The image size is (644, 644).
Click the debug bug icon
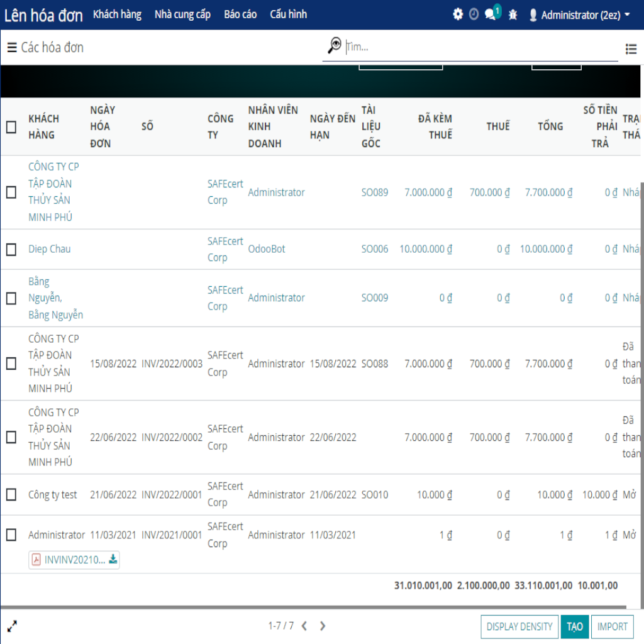513,14
